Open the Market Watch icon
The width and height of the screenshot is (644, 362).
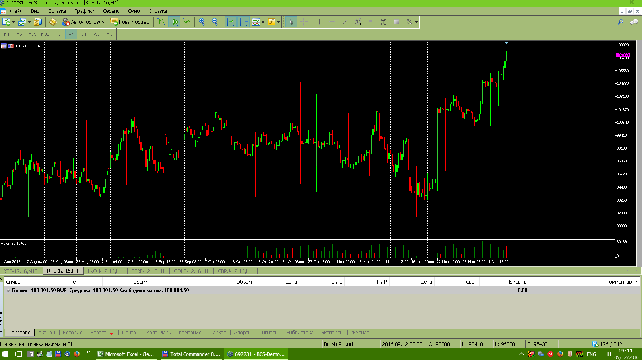pyautogui.click(x=38, y=22)
